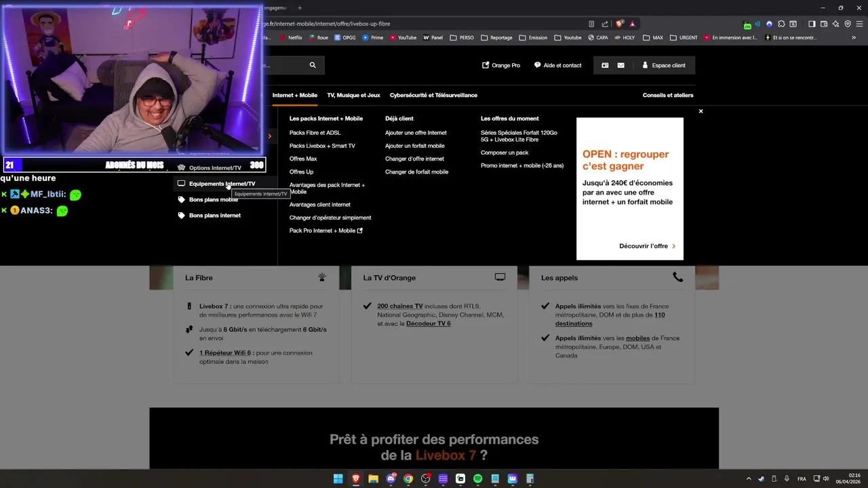Viewport: 868px width, 488px height.
Task: Open the extensions puzzle icon
Action: pos(781,24)
